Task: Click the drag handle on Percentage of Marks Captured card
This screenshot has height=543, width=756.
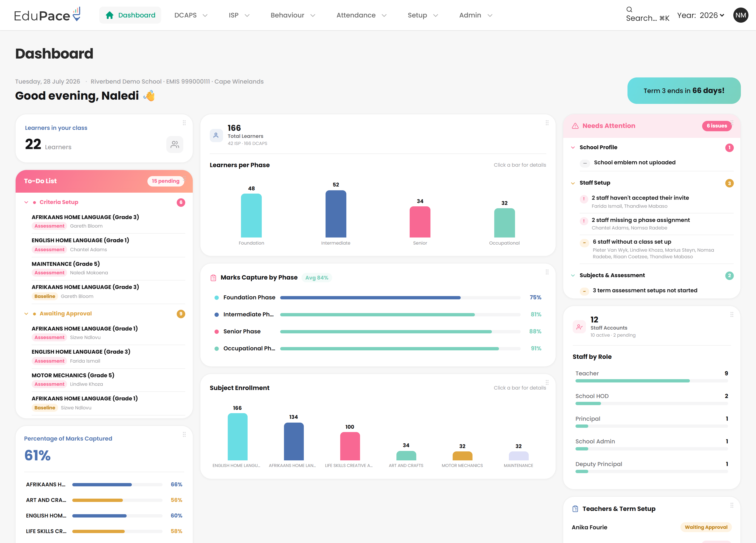Action: pos(184,434)
